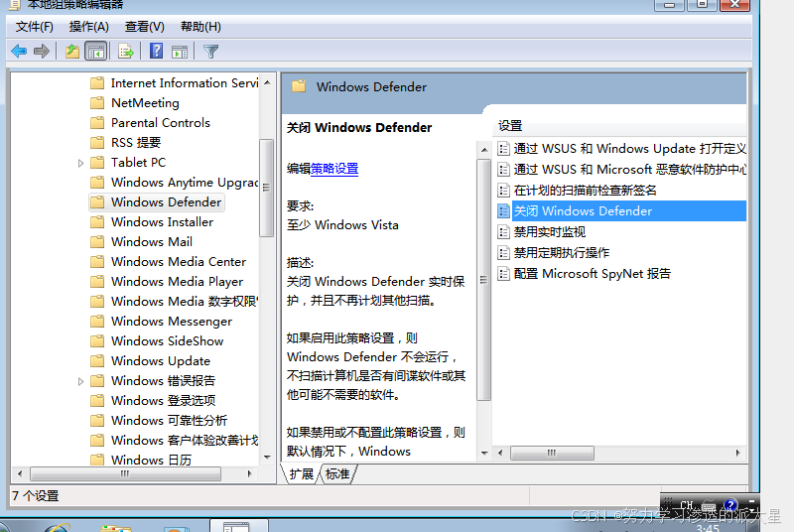Click the Forward arrow toolbar icon
Screen dimensions: 794x532
click(42, 52)
